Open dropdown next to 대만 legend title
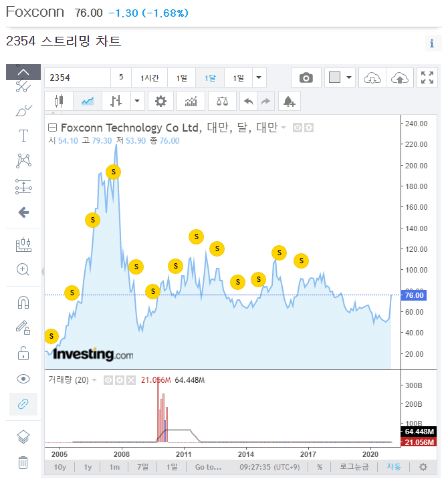Image resolution: width=448 pixels, height=483 pixels. [284, 128]
